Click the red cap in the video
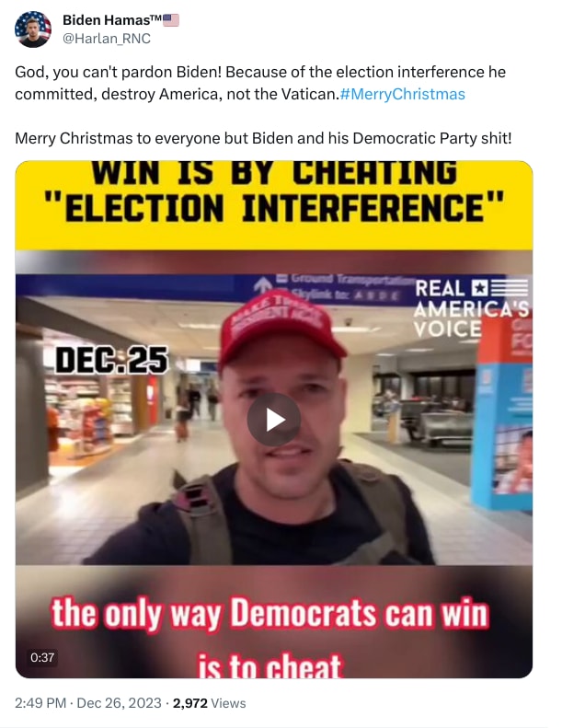562x728 pixels. (x=281, y=328)
